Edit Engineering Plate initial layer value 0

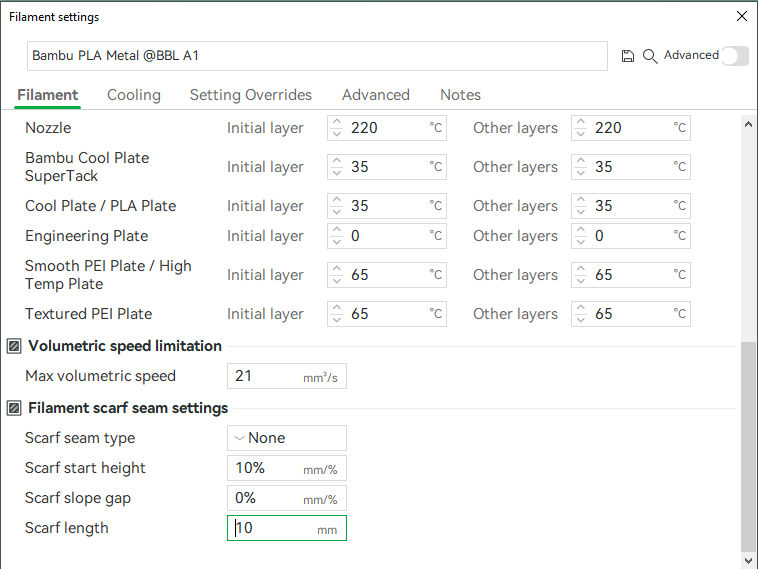click(387, 236)
